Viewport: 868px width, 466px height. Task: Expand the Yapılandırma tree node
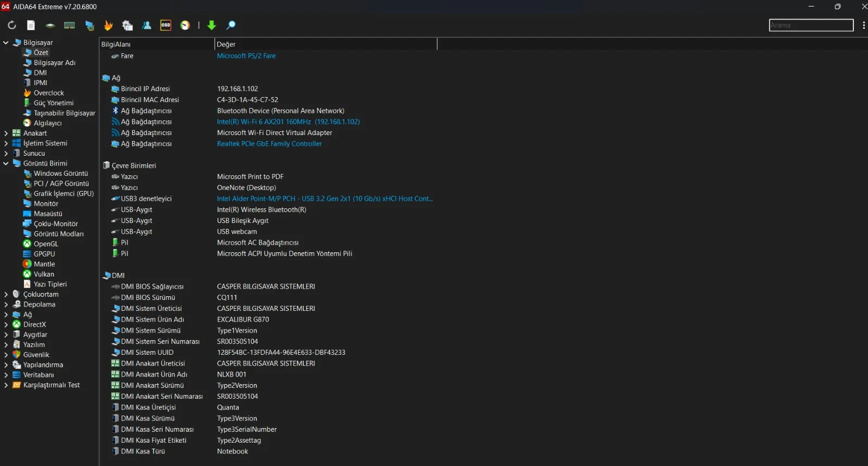click(6, 365)
